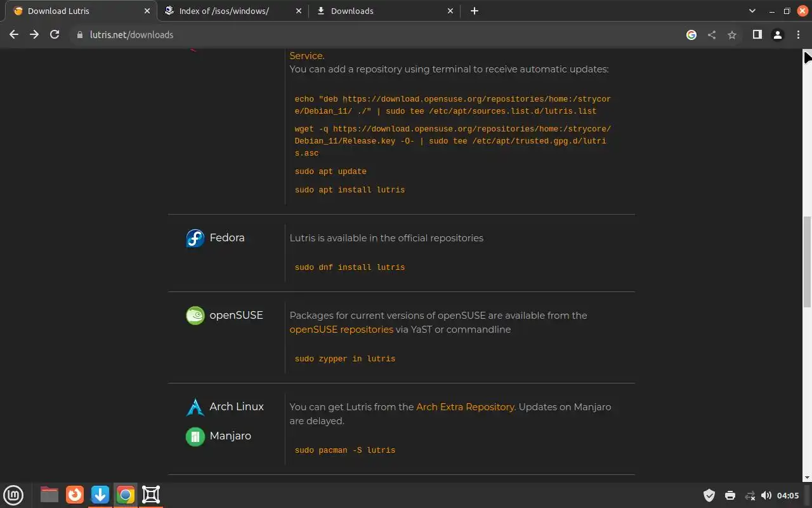Close the Download Lutris tab
Screen dimensions: 812x508
[x=147, y=11]
